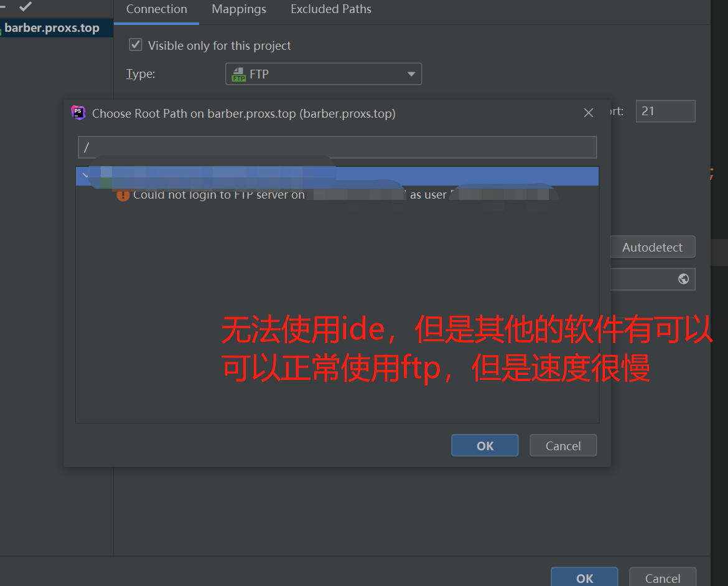Cancel the Choose Root Path dialog
The height and width of the screenshot is (586, 728).
point(562,446)
